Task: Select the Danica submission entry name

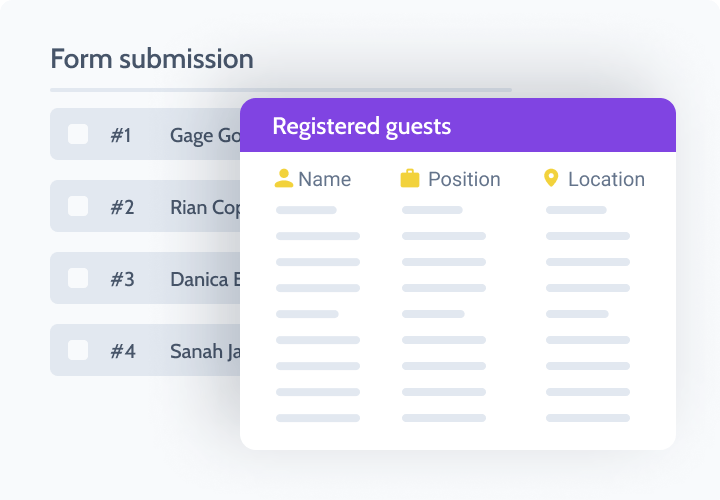Action: (x=205, y=280)
